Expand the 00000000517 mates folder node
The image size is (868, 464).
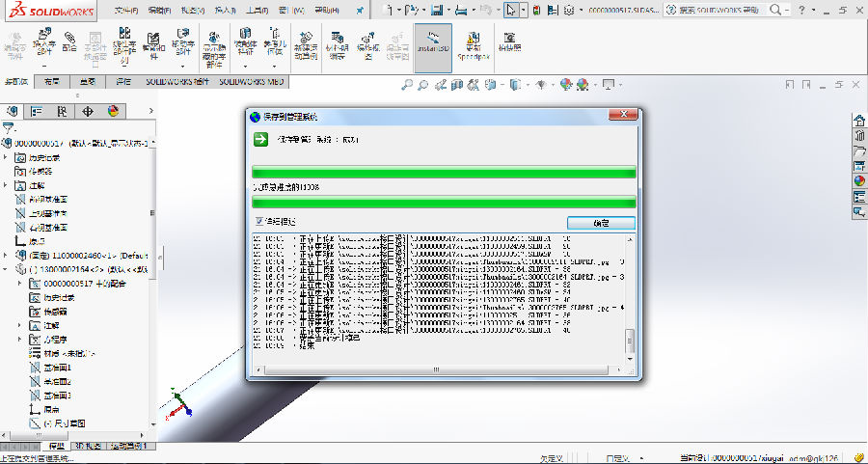tap(20, 284)
